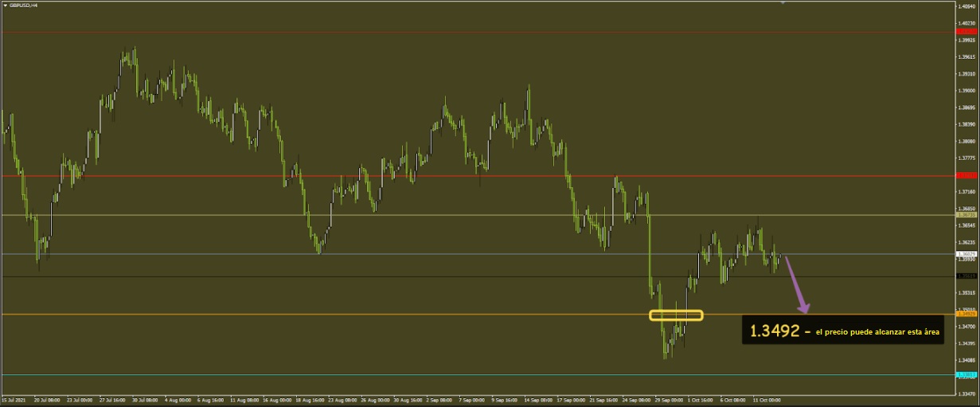Viewport: 980px width, 407px height.
Task: Click the cyan price tag on price scale
Action: pos(966,374)
